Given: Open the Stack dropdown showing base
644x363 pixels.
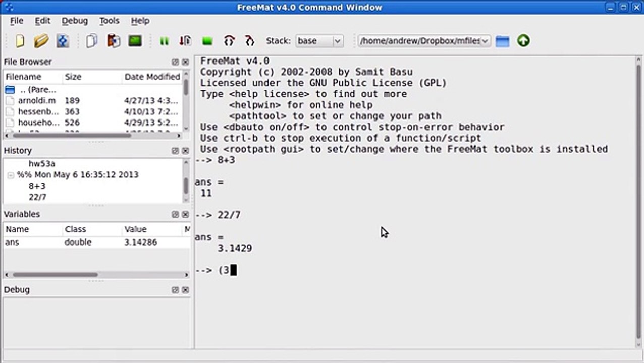Looking at the screenshot, I should click(x=319, y=41).
